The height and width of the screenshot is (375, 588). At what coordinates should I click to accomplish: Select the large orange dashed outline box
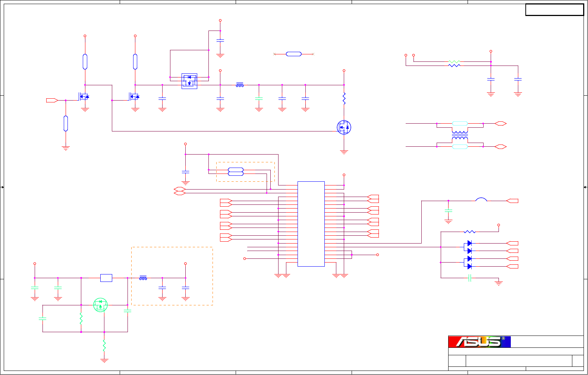pyautogui.click(x=172, y=276)
